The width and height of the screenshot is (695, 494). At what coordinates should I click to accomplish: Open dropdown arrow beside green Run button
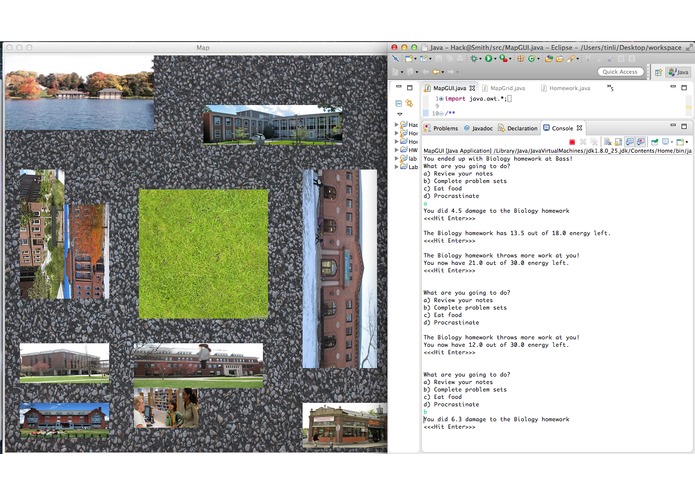click(x=495, y=59)
